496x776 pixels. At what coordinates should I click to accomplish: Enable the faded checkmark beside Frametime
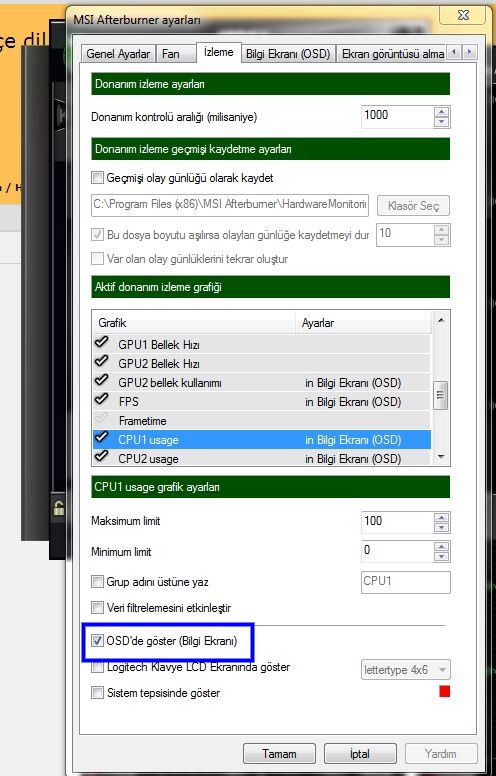tap(101, 419)
